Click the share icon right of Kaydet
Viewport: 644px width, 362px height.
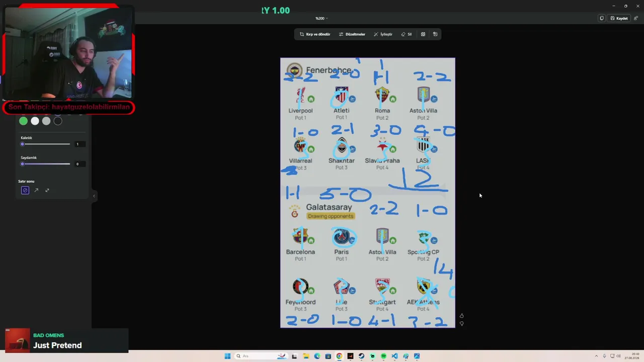tap(636, 19)
